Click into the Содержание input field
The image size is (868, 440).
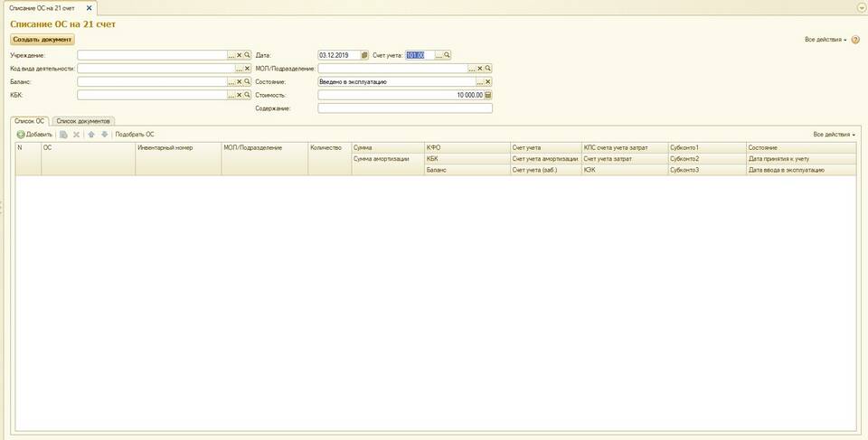[x=404, y=108]
